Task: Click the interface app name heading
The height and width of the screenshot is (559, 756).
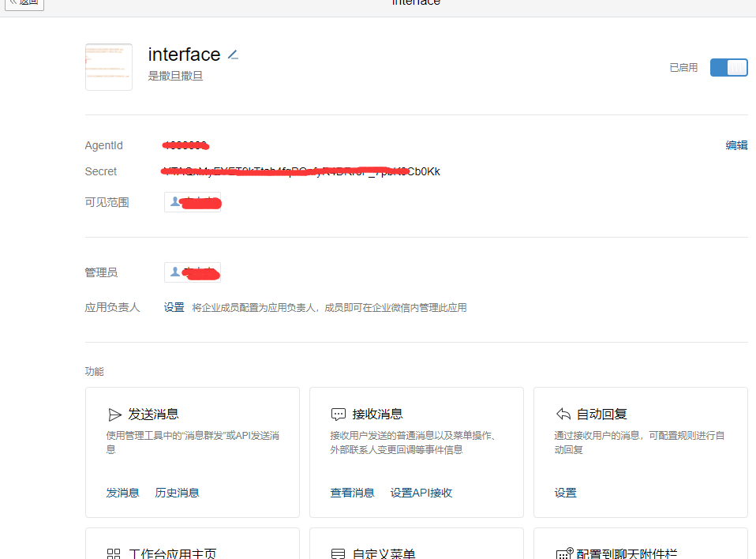Action: 184,54
